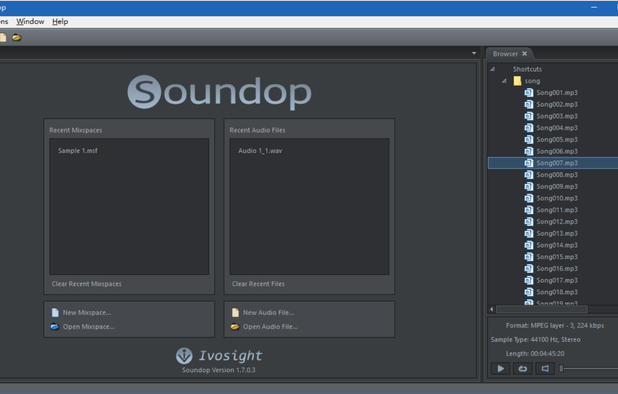This screenshot has width=618, height=394.
Task: Open the Window menu
Action: coord(30,22)
